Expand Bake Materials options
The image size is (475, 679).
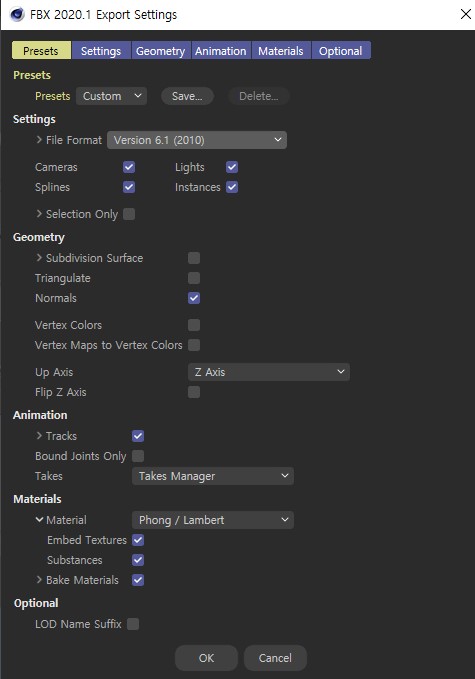pyautogui.click(x=39, y=579)
